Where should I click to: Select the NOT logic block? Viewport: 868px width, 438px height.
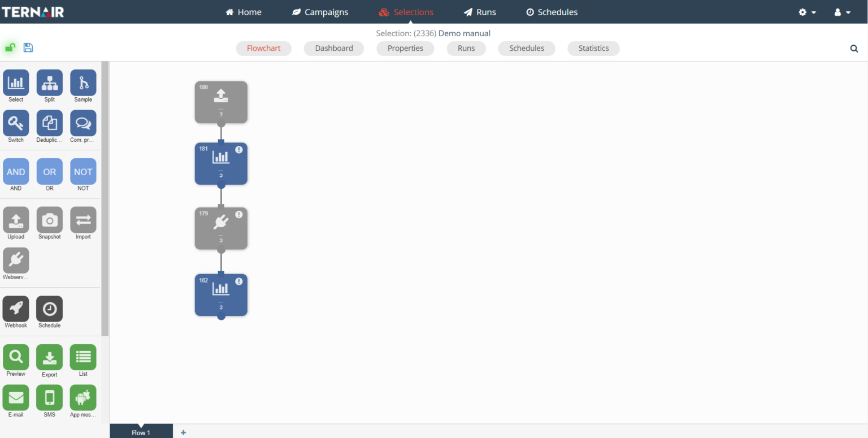click(83, 172)
